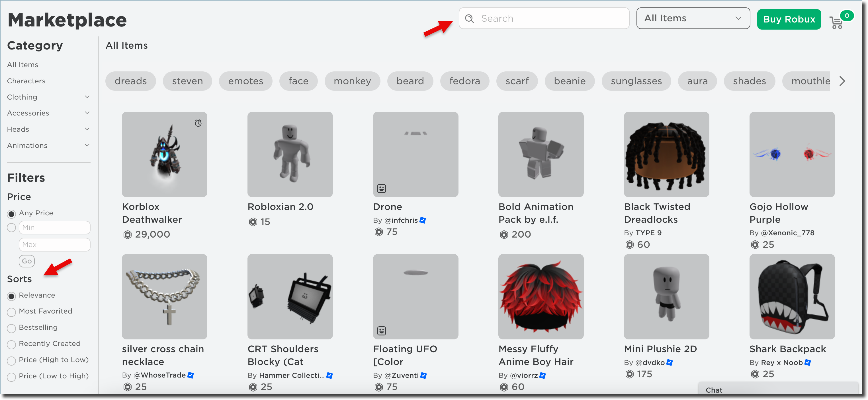Filter by dreads tag
The height and width of the screenshot is (400, 868).
(131, 81)
